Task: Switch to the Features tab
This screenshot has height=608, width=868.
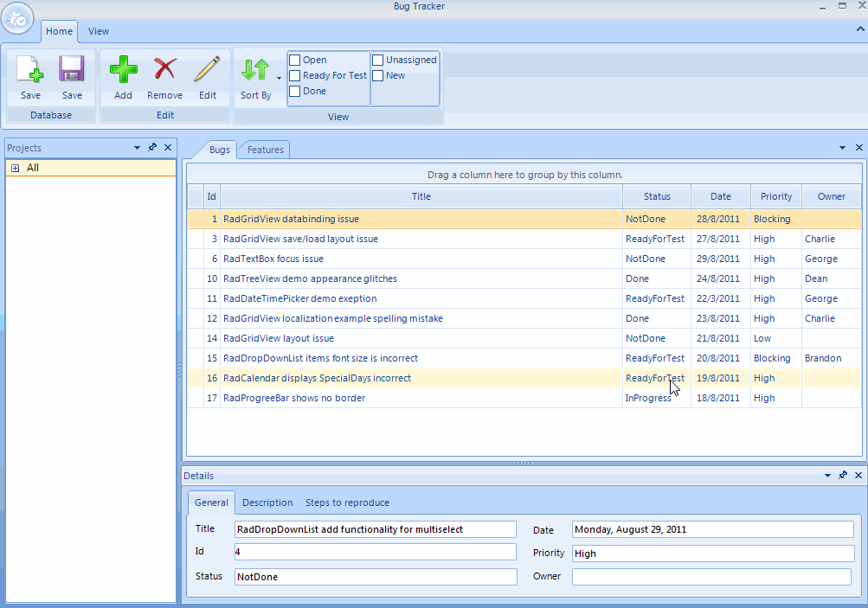Action: click(x=265, y=150)
